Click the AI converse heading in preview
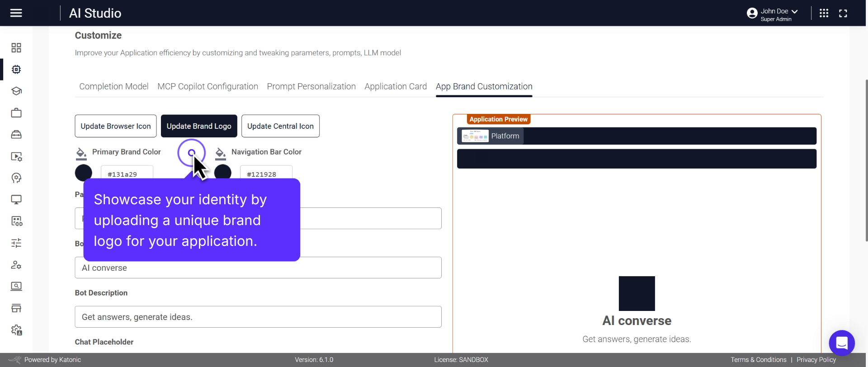Viewport: 868px width, 367px height. click(637, 321)
